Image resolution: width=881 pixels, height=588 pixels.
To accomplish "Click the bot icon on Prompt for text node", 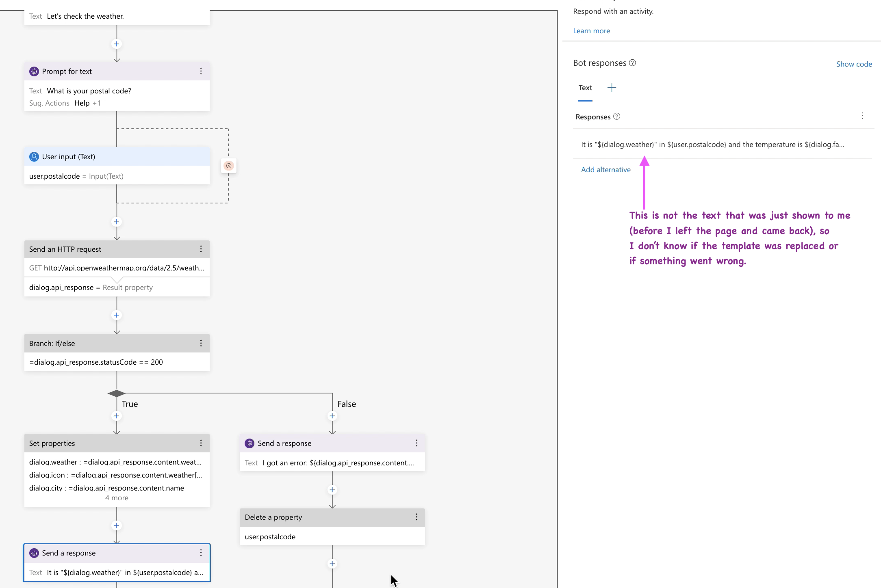I will [34, 71].
